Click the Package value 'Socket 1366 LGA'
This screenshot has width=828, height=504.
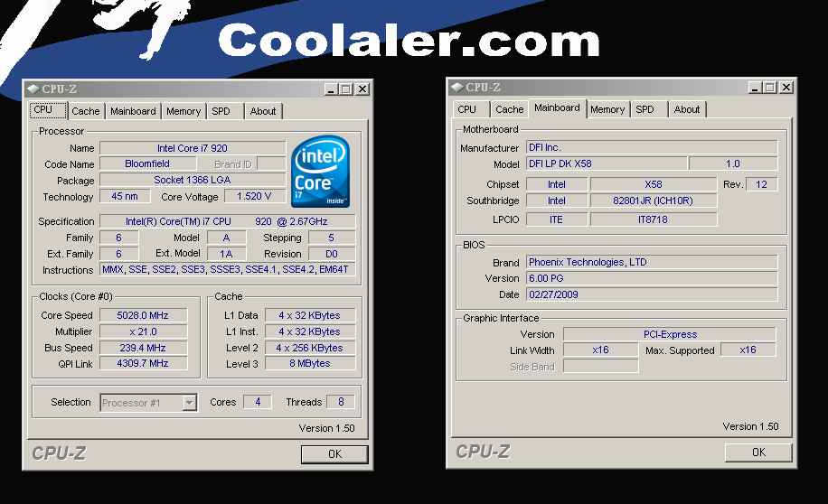193,180
